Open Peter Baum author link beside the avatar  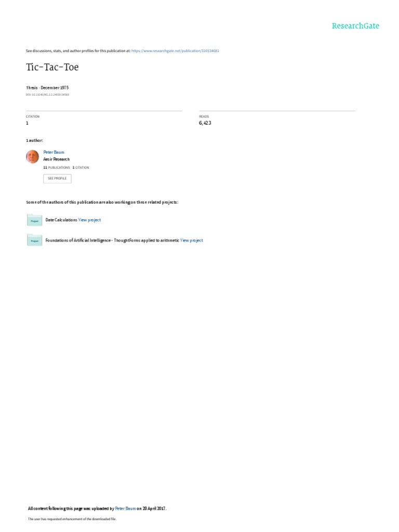click(x=54, y=152)
